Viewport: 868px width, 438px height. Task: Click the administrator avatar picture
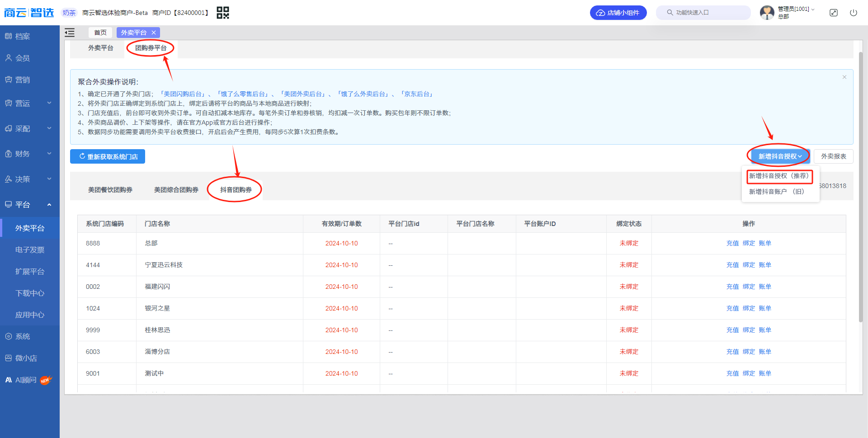point(767,13)
